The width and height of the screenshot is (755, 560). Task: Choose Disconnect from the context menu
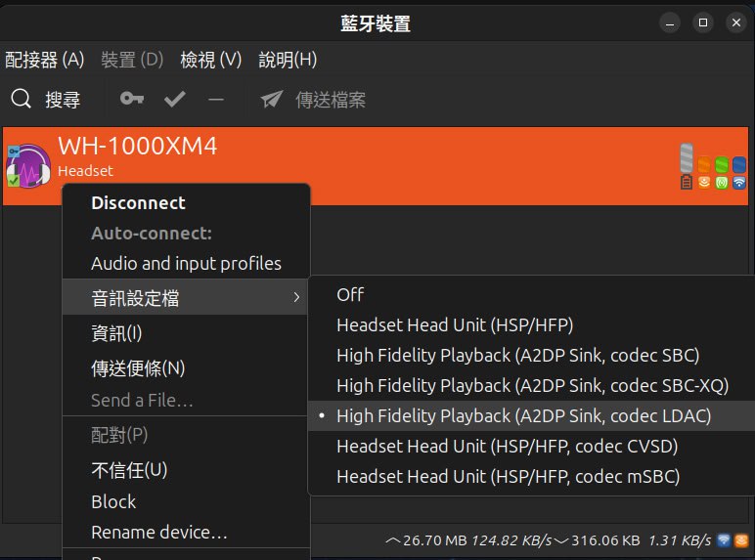[x=186, y=203]
